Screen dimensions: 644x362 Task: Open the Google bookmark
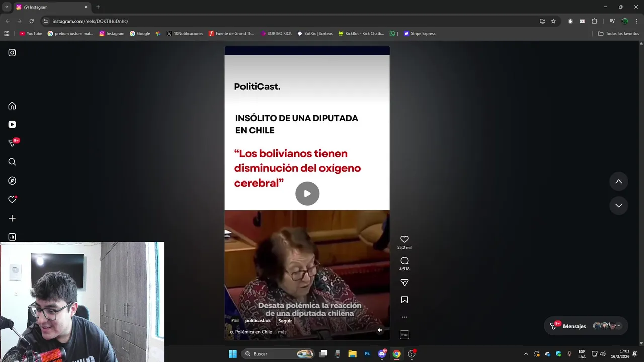140,34
